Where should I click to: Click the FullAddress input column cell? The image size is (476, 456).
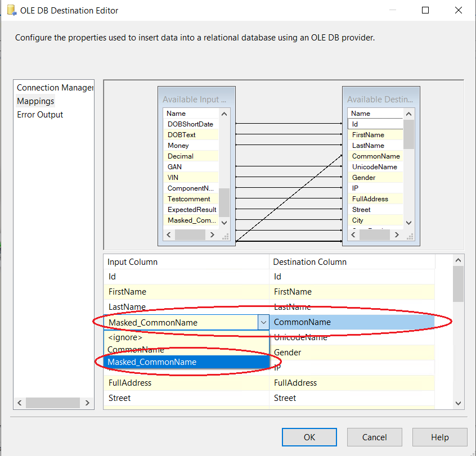pyautogui.click(x=186, y=383)
